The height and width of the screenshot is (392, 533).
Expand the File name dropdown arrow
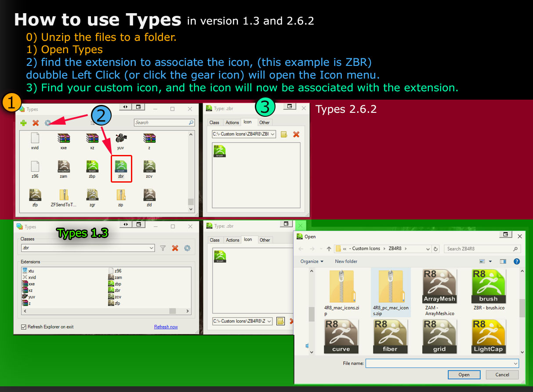coord(515,363)
